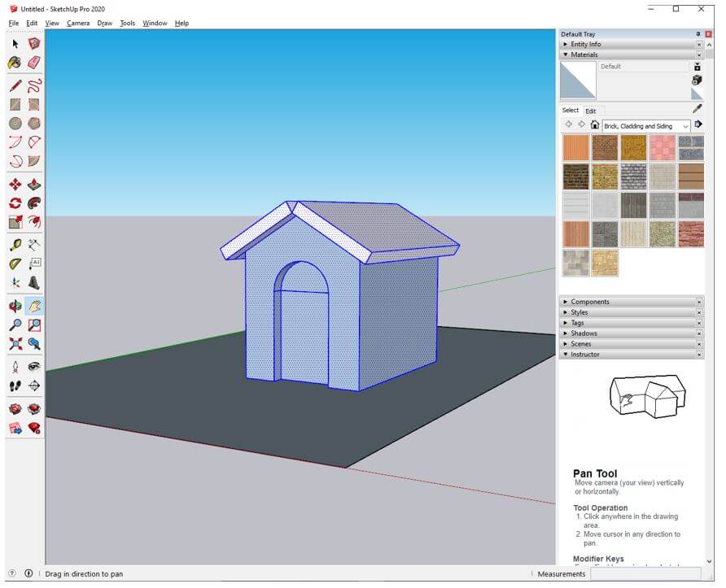Click inside the Measurements input box

645,574
